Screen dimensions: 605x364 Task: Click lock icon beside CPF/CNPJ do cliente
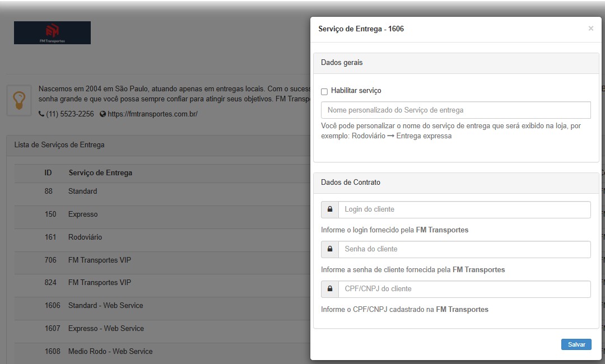pyautogui.click(x=330, y=289)
